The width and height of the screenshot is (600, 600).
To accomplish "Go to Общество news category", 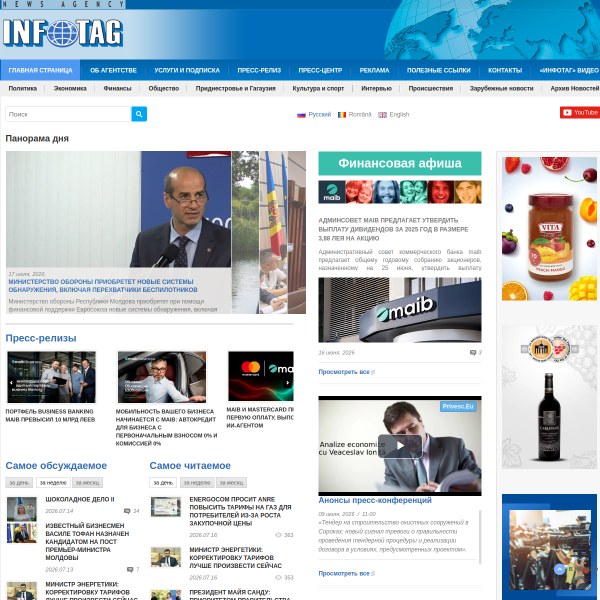I will (x=164, y=88).
